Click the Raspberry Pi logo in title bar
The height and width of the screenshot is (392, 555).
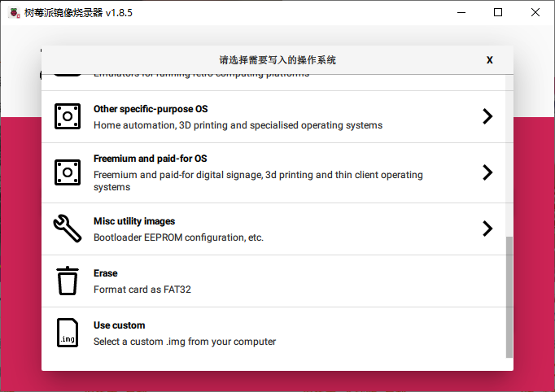[x=14, y=13]
